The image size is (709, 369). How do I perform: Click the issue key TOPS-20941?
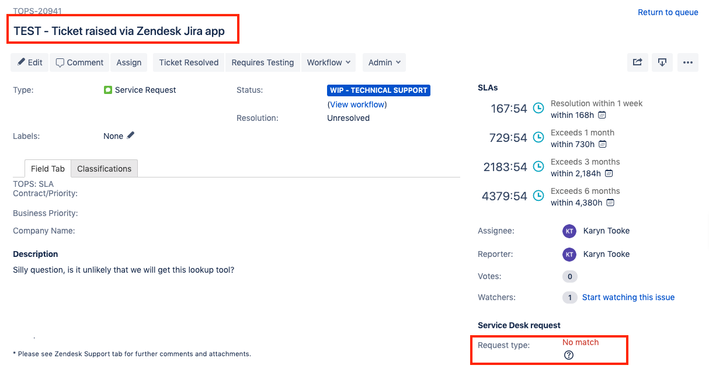click(x=37, y=10)
